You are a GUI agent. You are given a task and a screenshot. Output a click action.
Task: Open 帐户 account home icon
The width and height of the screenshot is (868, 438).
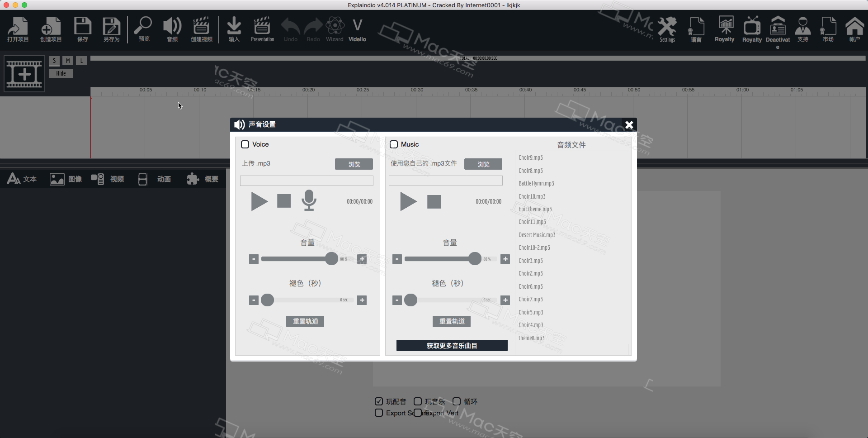854,29
